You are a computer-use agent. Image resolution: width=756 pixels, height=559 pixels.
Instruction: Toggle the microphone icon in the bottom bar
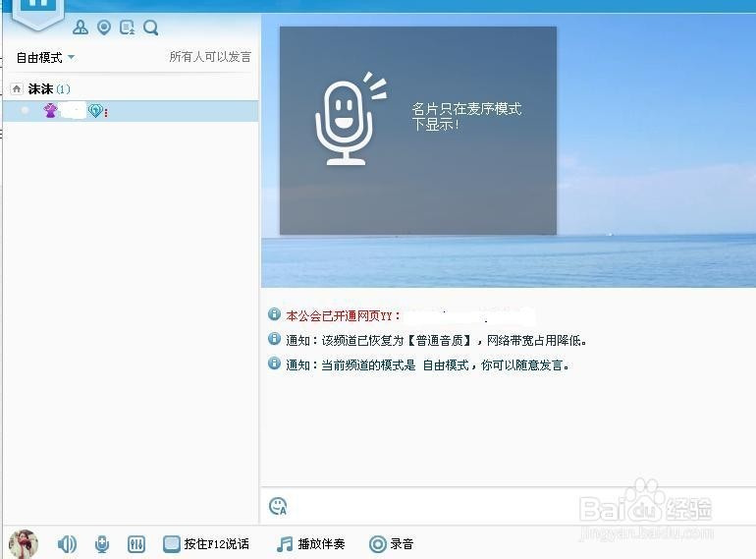pos(102,544)
